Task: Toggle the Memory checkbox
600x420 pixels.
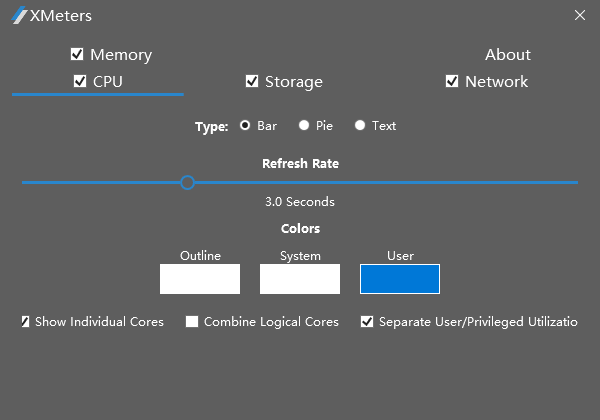Action: (77, 54)
